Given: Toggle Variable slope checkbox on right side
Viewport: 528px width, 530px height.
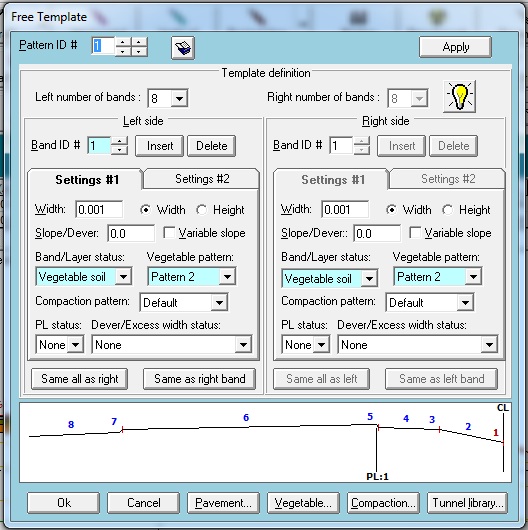Looking at the screenshot, I should (x=415, y=233).
